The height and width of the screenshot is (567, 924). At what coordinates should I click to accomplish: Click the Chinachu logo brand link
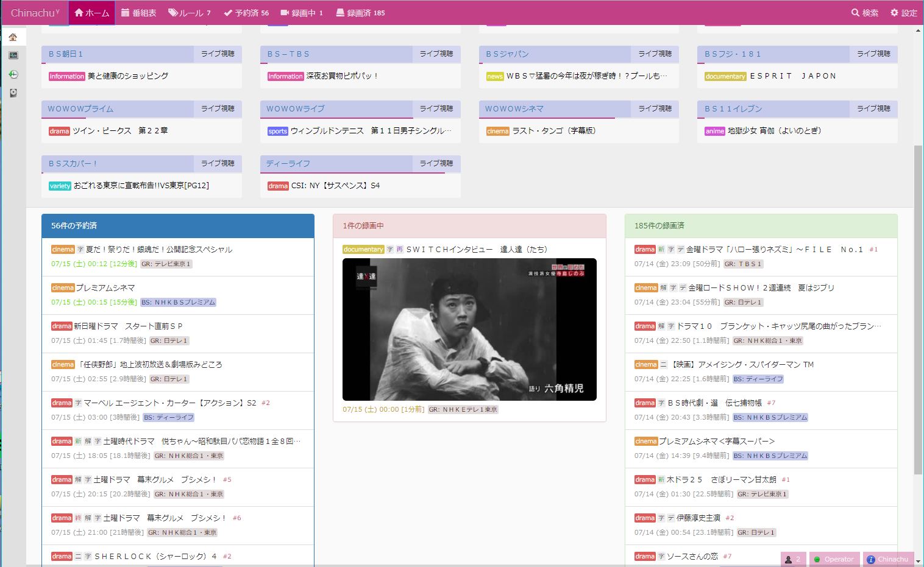pos(35,13)
